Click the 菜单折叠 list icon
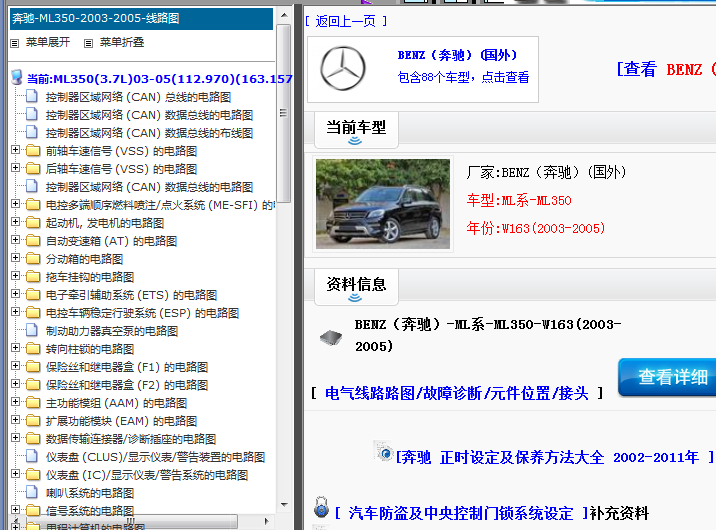The width and height of the screenshot is (716, 530). coord(88,43)
